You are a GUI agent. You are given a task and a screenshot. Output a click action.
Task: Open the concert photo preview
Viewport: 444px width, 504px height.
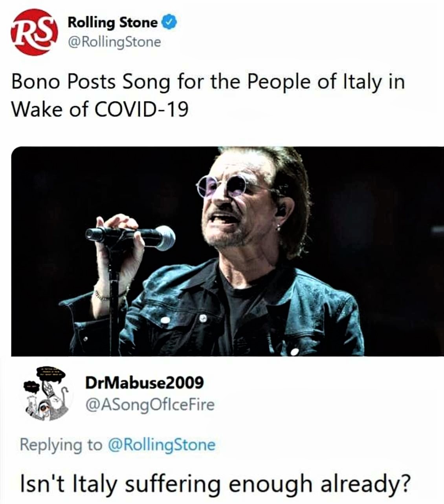pyautogui.click(x=227, y=251)
